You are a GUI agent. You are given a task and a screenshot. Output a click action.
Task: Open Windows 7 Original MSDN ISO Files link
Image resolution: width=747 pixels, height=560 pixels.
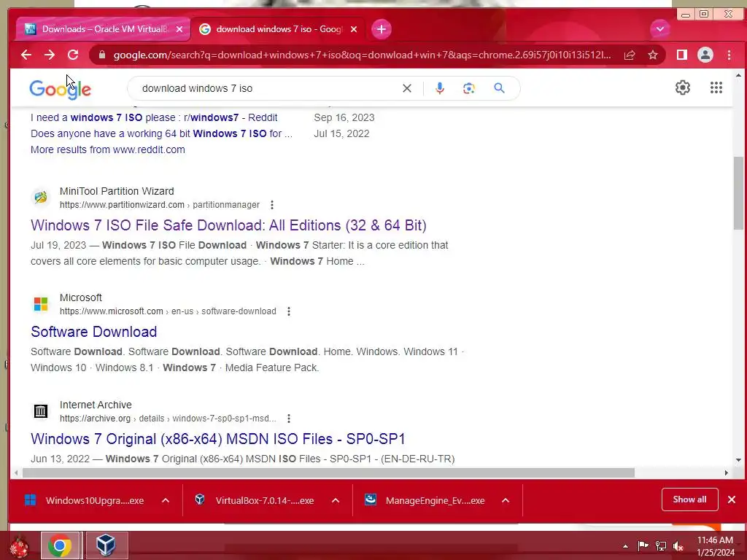[217, 439]
